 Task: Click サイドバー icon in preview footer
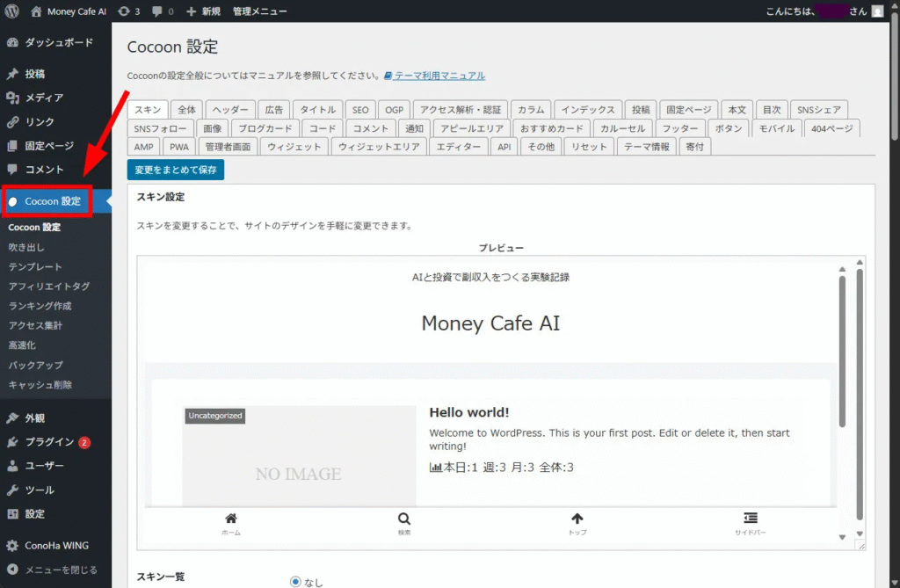pyautogui.click(x=751, y=523)
